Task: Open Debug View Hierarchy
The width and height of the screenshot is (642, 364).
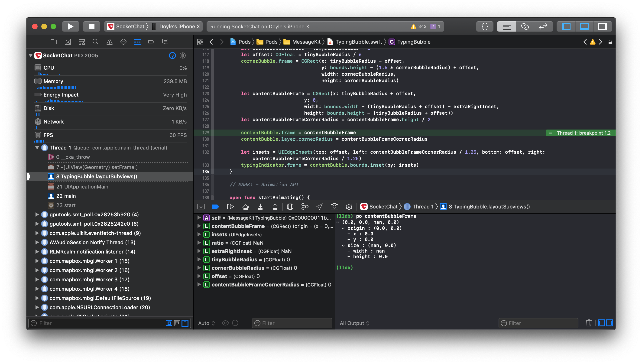Action: 290,207
